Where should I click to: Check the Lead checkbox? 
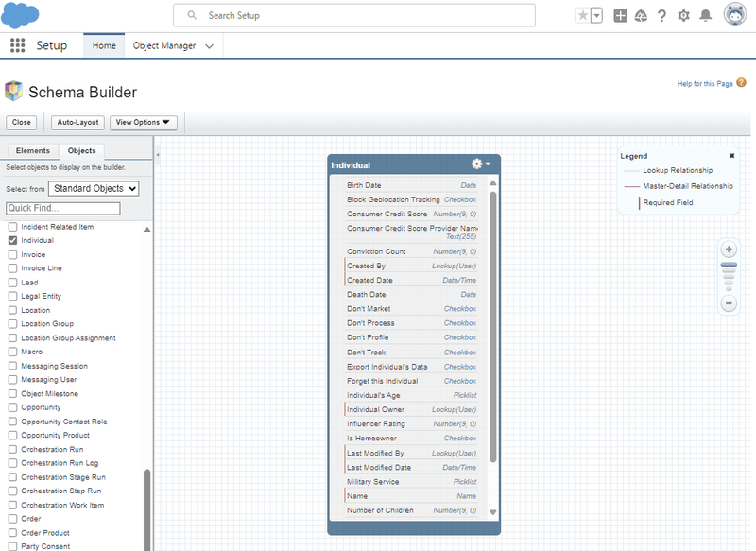coord(12,283)
